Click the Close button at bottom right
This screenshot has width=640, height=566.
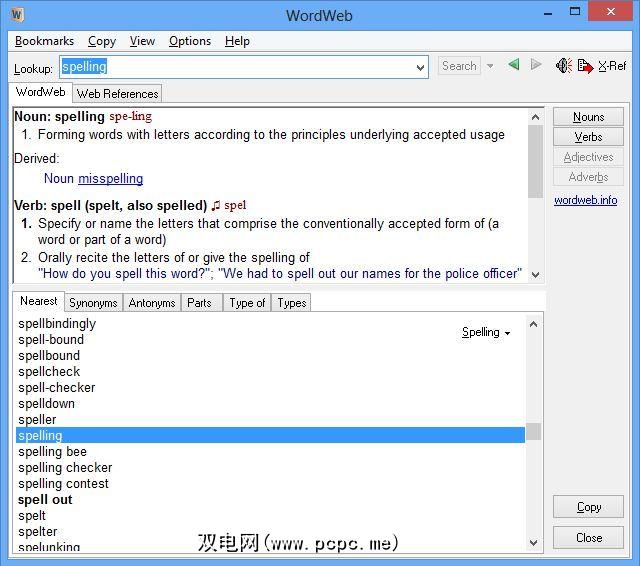point(588,537)
